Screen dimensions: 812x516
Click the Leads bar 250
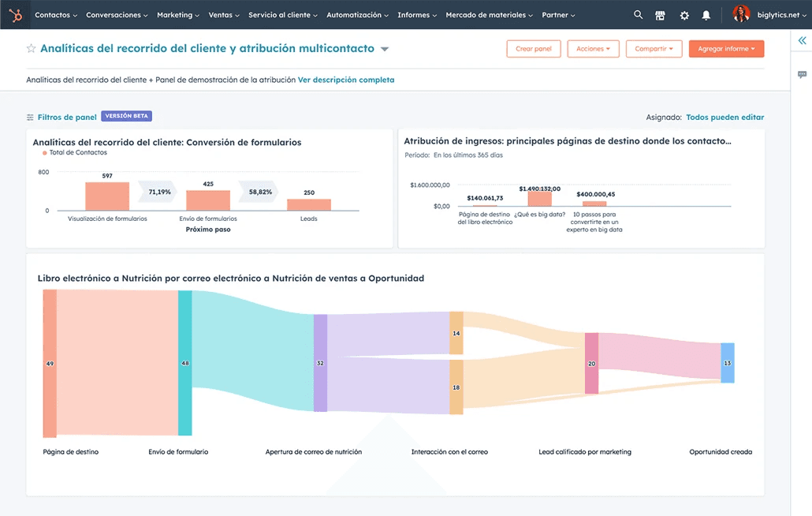pos(309,204)
